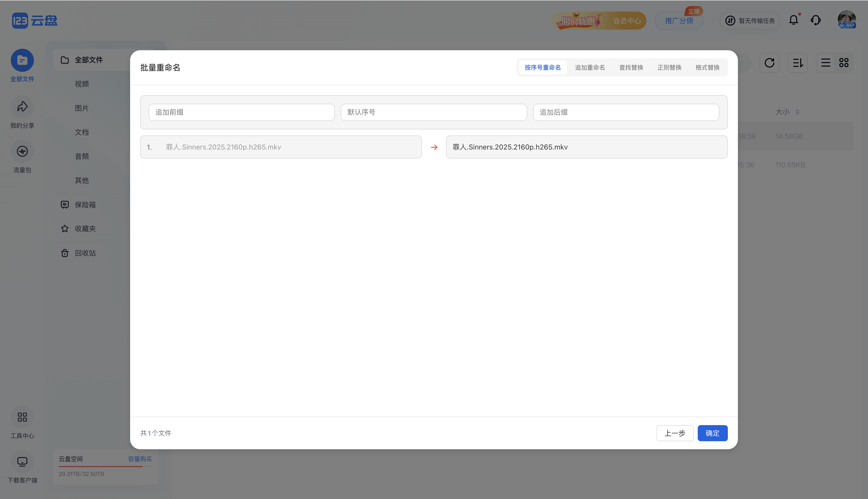Click the refresh file list icon
Image resolution: width=868 pixels, height=499 pixels.
coord(769,63)
